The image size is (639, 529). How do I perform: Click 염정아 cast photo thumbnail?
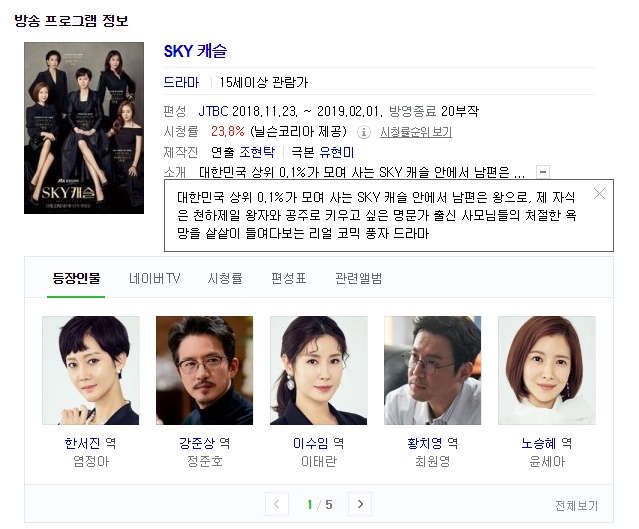(x=91, y=370)
